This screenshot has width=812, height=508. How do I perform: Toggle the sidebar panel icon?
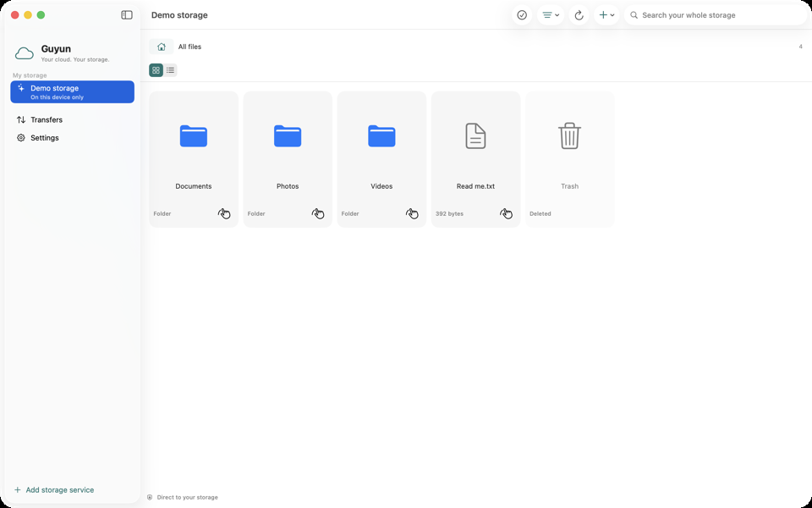click(127, 15)
